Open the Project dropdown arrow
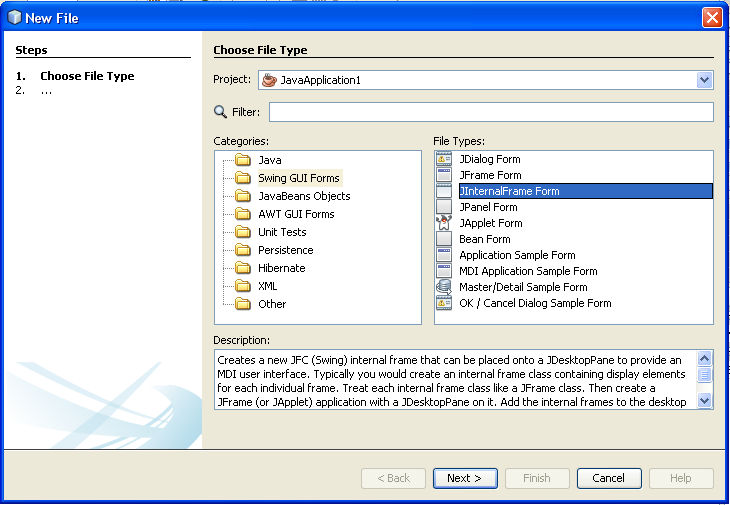Image resolution: width=730 pixels, height=505 pixels. pos(704,80)
